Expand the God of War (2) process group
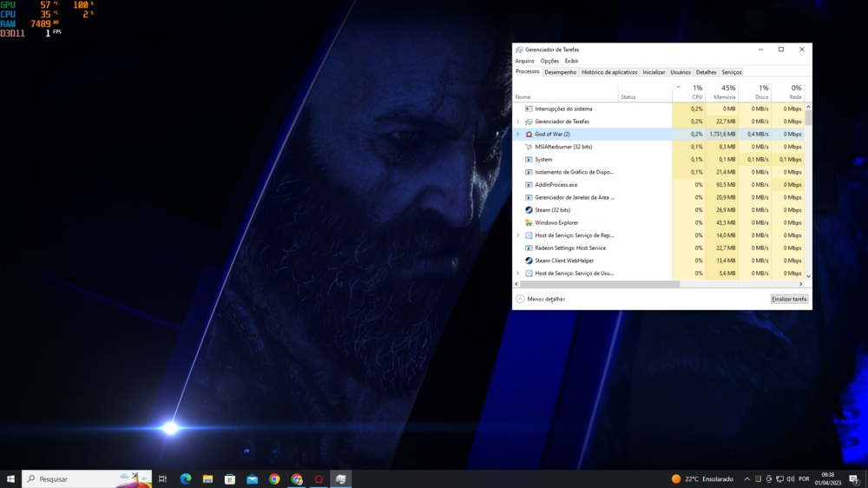This screenshot has height=488, width=868. pyautogui.click(x=518, y=135)
